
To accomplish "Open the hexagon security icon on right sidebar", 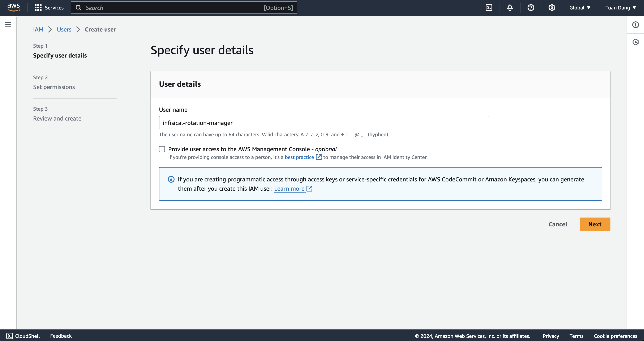I will pos(635,42).
